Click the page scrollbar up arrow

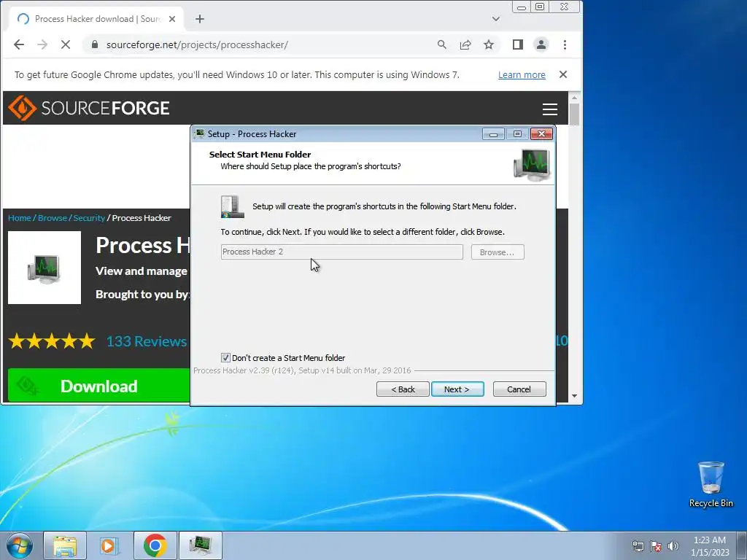(574, 98)
